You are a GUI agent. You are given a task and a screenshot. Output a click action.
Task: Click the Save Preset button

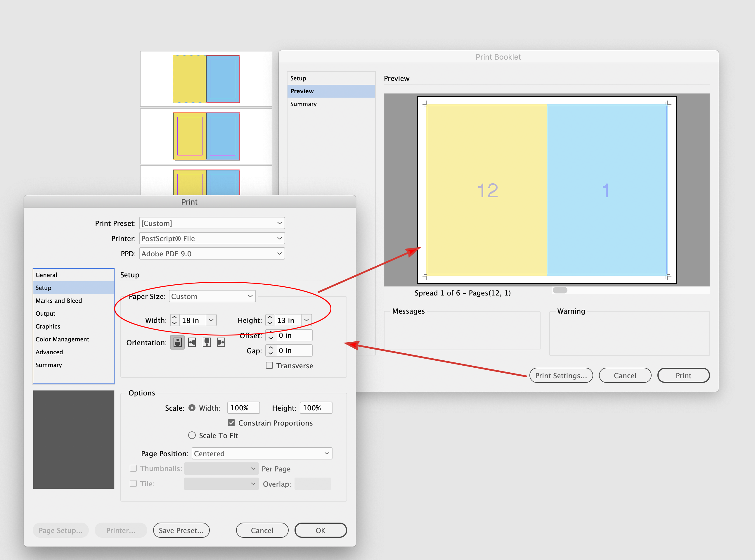point(181,530)
